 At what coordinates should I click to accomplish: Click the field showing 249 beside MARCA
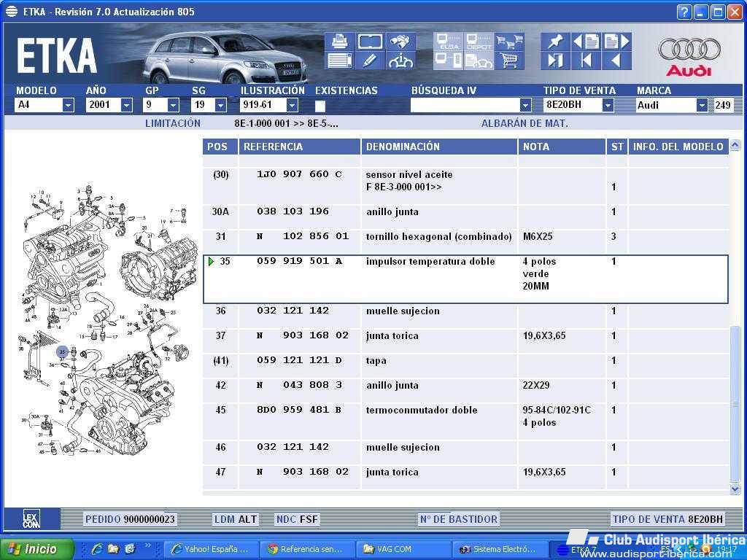coord(723,105)
